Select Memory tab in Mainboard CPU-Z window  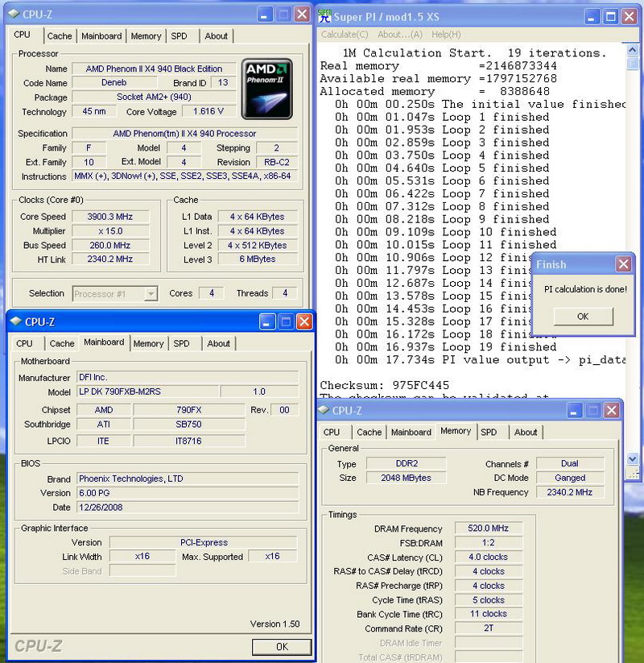pyautogui.click(x=148, y=344)
